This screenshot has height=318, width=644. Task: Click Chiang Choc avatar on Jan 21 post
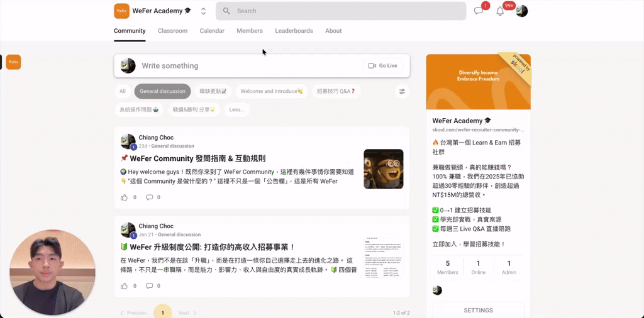coord(128,230)
